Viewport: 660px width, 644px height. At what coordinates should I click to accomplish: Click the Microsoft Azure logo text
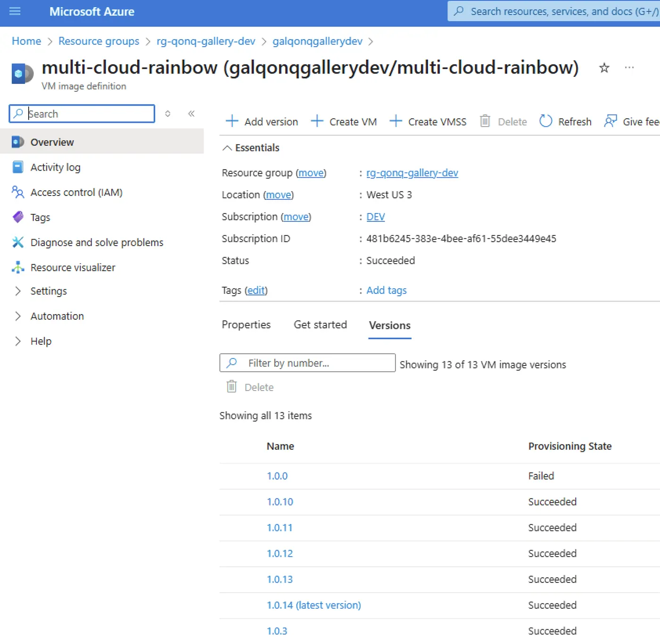click(92, 11)
